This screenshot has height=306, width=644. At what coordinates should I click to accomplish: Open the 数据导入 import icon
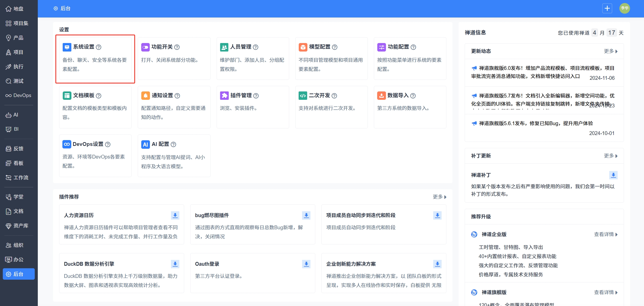381,95
